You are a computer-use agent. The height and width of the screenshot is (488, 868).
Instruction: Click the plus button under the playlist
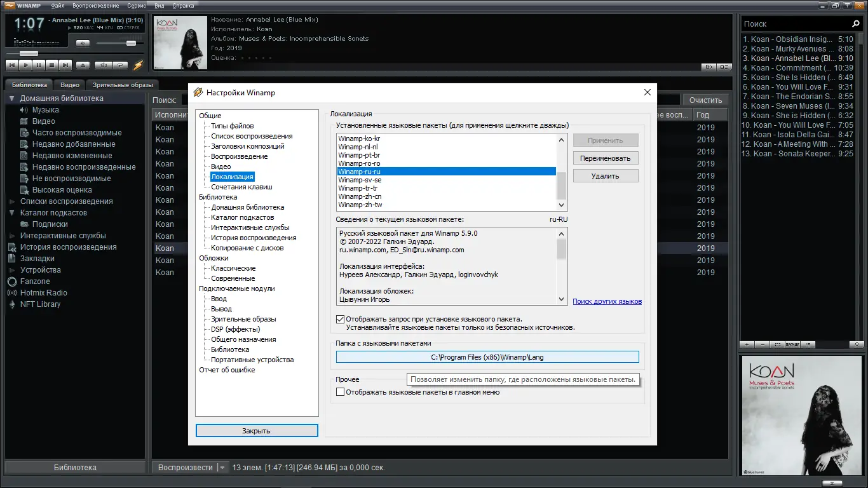(x=747, y=344)
